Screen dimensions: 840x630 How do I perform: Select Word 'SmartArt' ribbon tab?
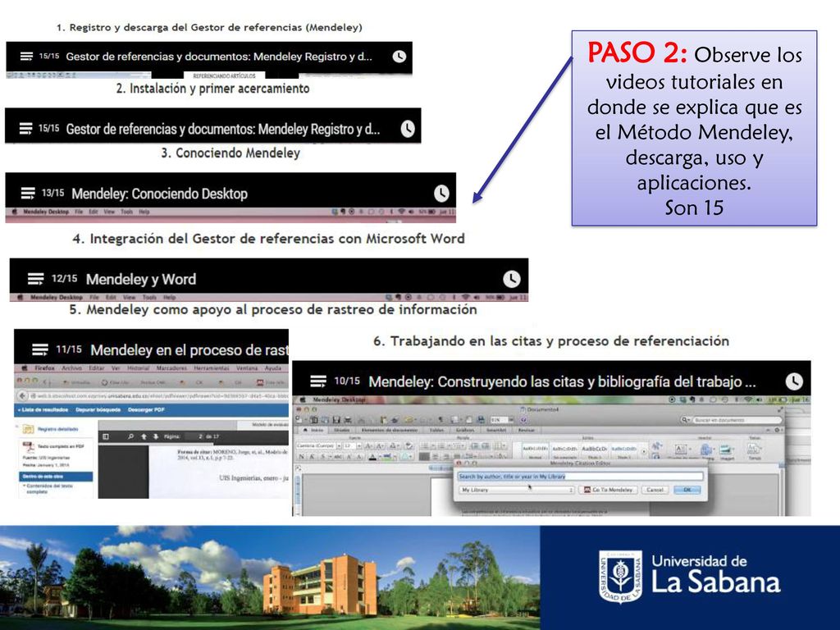point(496,430)
